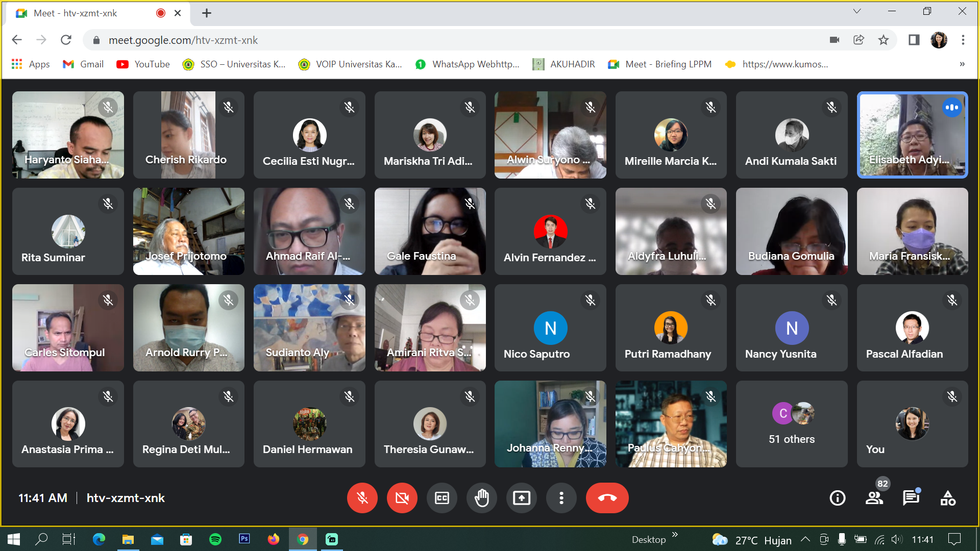
Task: Expand hidden bookmarks with double chevron
Action: click(x=962, y=64)
